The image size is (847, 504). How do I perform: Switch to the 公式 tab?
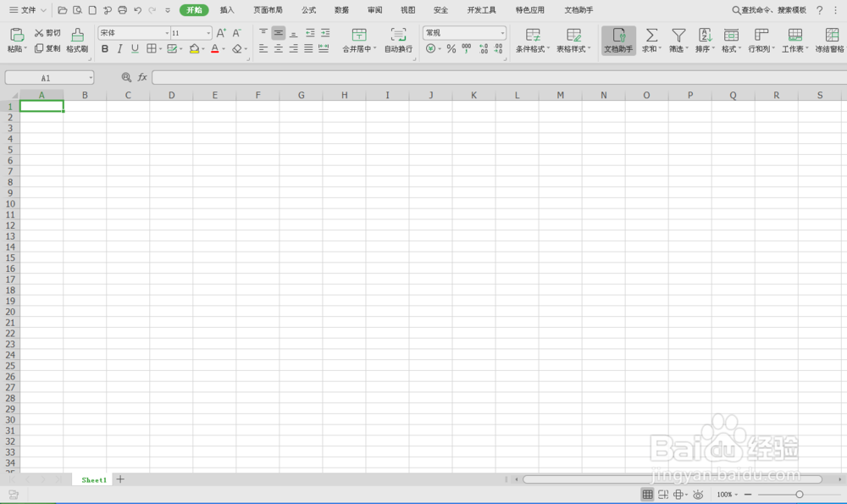[308, 10]
